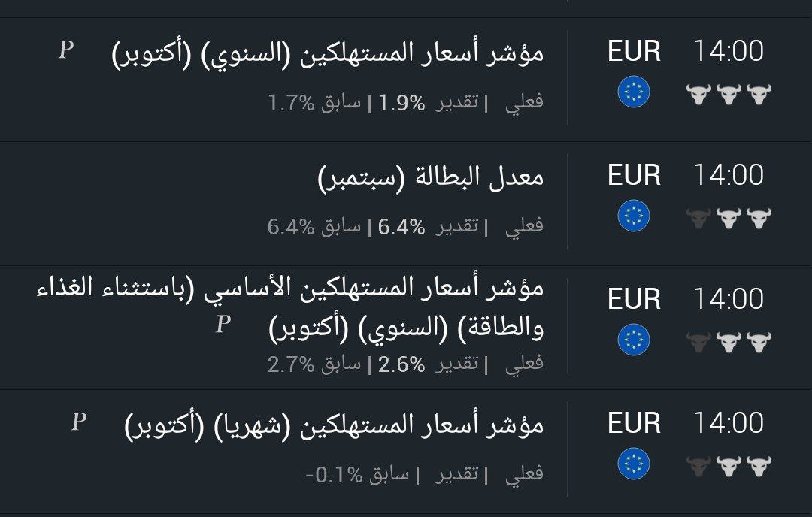Screen dimensions: 812x517
Task: Click preliminary P marker on monthly CPI event
Action: 78,422
